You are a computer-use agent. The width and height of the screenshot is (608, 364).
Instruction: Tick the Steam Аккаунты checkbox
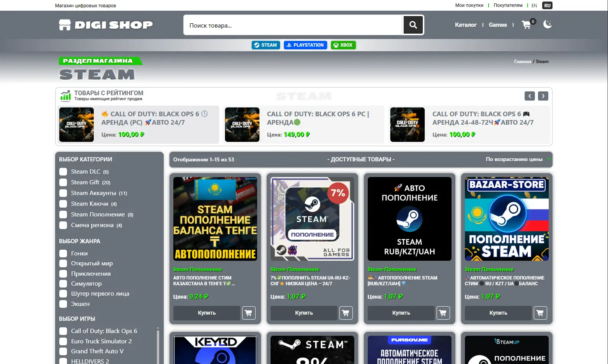tap(63, 193)
